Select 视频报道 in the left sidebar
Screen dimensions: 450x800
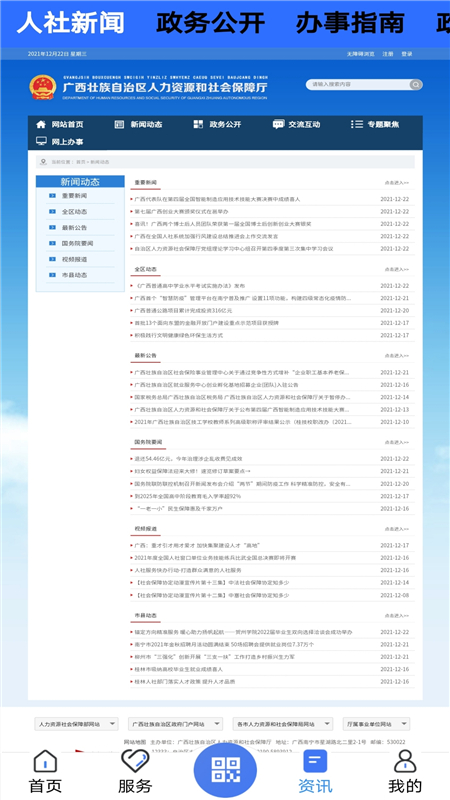(x=74, y=259)
